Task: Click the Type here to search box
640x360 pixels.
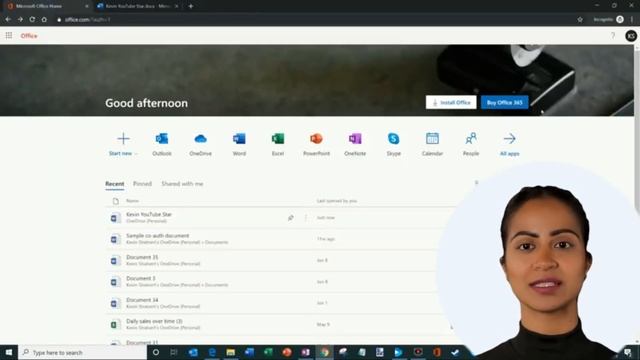Action: pos(82,352)
